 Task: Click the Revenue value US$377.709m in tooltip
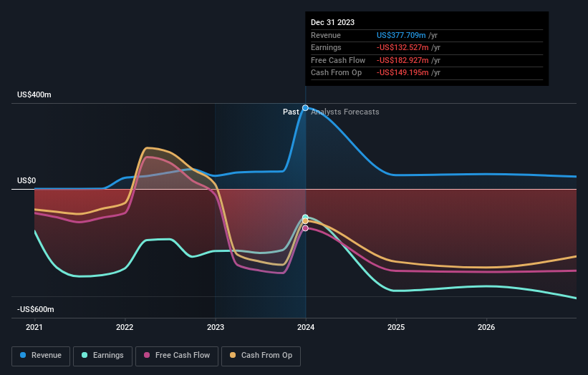pyautogui.click(x=401, y=35)
